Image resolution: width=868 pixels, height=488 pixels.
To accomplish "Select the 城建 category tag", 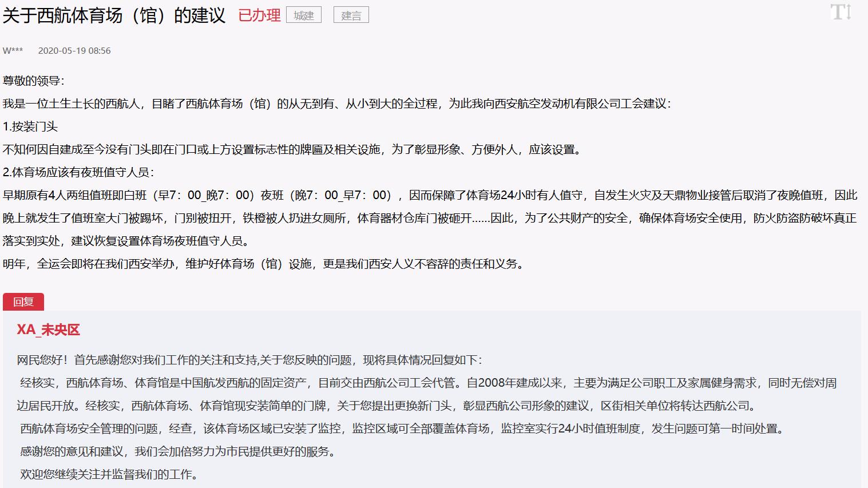I will point(304,15).
